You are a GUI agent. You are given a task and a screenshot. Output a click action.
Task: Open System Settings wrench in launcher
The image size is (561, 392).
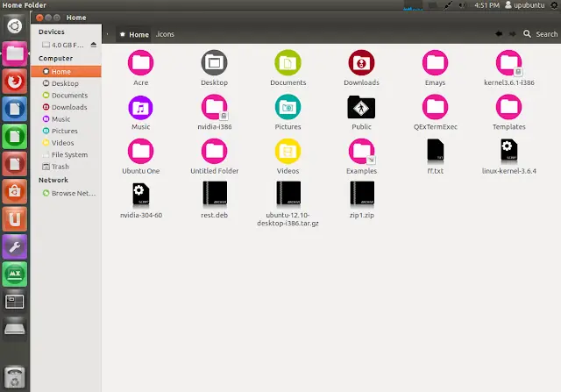click(14, 246)
